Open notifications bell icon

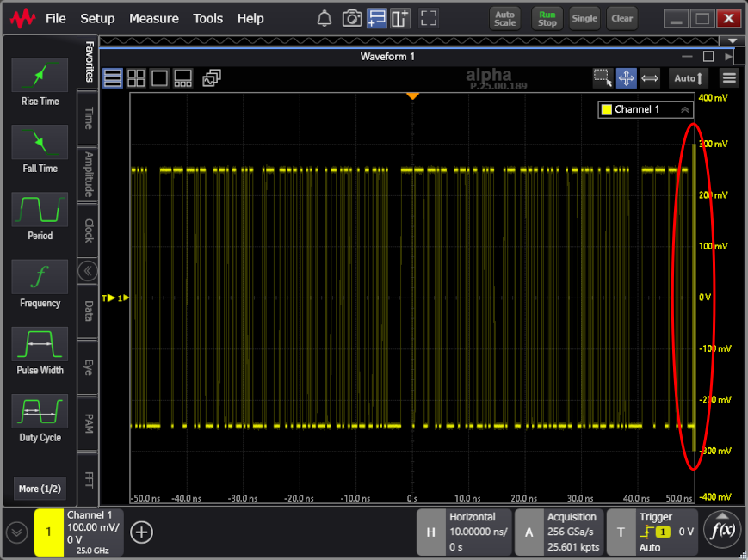325,18
